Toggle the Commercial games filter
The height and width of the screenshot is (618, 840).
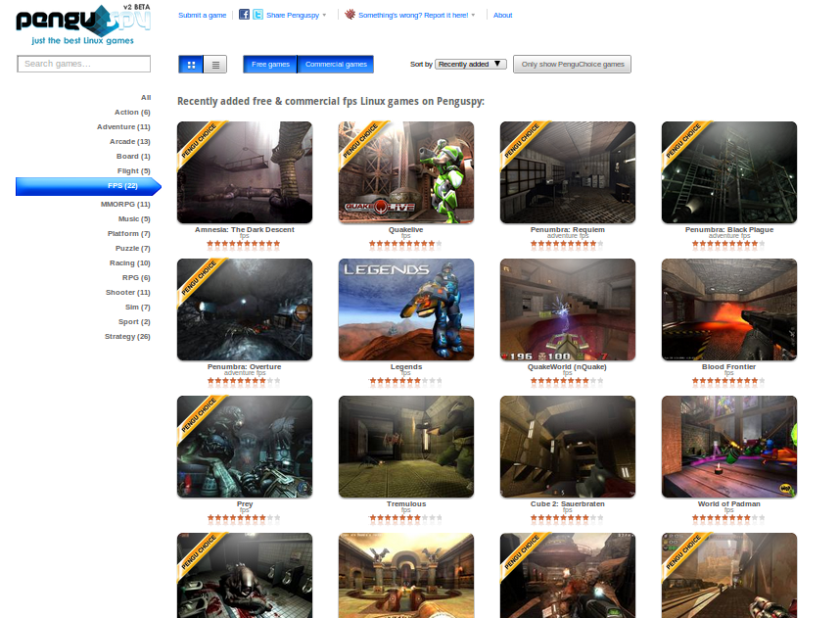336,65
